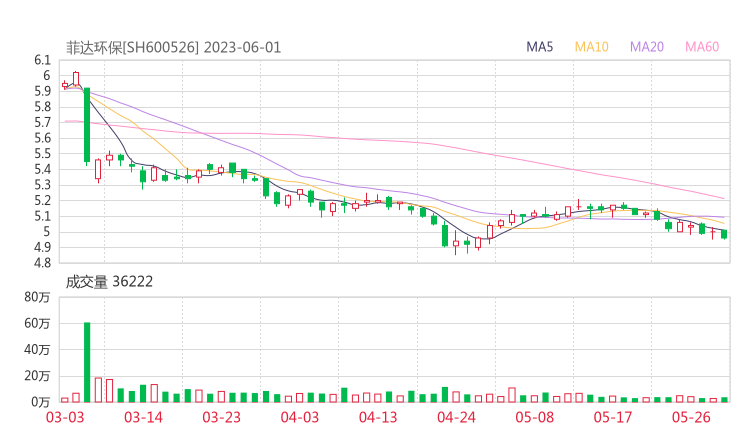The height and width of the screenshot is (440, 740).
Task: Click the 05-17 date axis label
Action: [613, 417]
